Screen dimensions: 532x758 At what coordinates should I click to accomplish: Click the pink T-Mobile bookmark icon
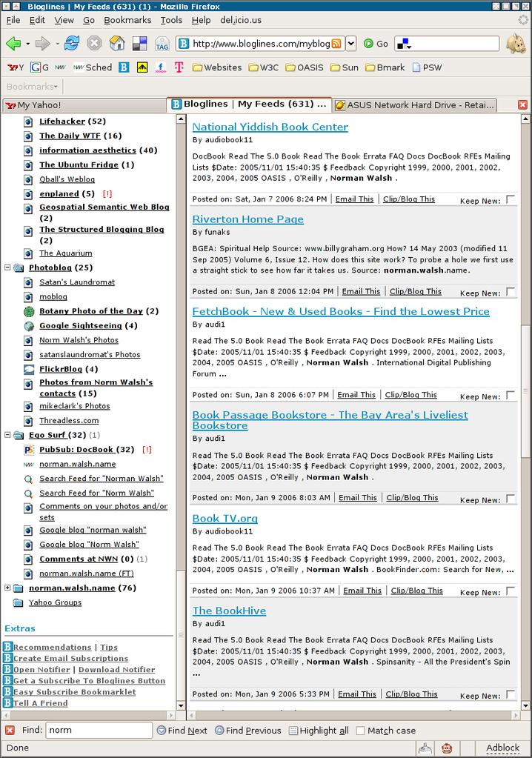(x=179, y=67)
